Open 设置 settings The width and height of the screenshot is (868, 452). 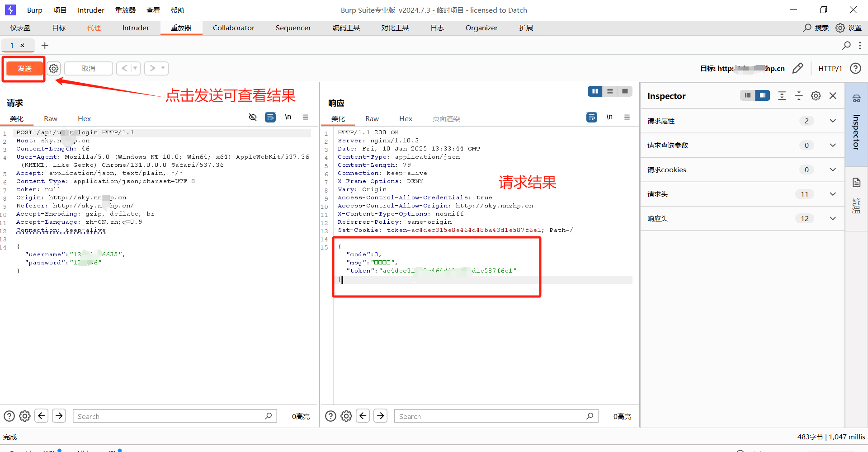point(849,28)
